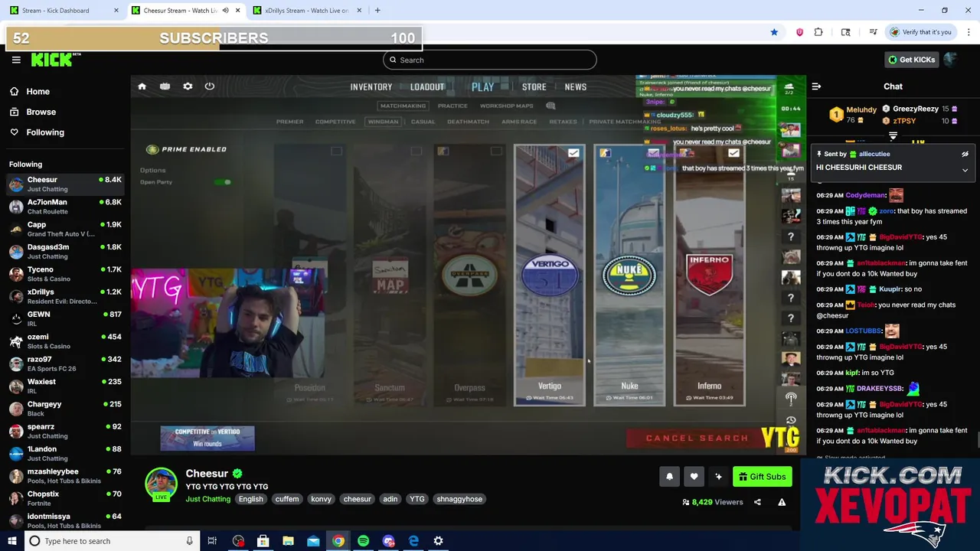Click the Verify that it's you button
The width and height of the screenshot is (980, 551).
click(x=920, y=32)
